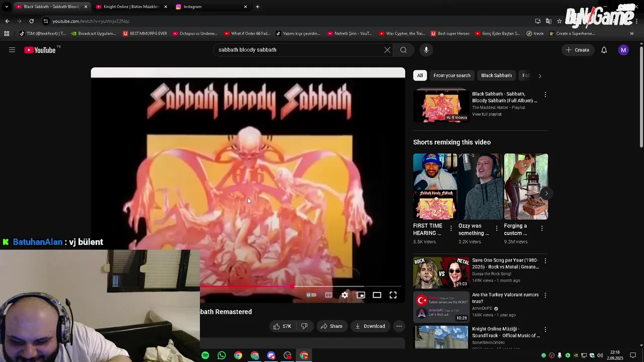Viewport: 644px width, 362px height.
Task: Click the search magnifier button
Action: coord(404,50)
